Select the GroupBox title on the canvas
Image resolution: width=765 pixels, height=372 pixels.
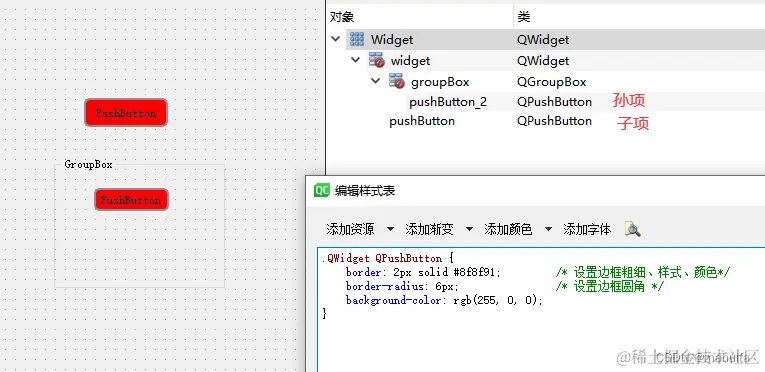pos(88,165)
